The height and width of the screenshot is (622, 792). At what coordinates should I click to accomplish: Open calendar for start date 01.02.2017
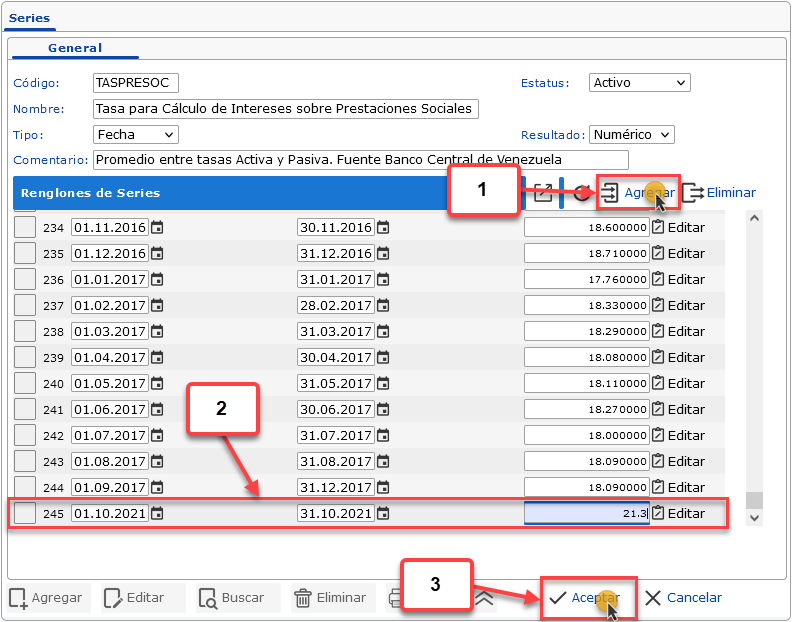pos(158,306)
